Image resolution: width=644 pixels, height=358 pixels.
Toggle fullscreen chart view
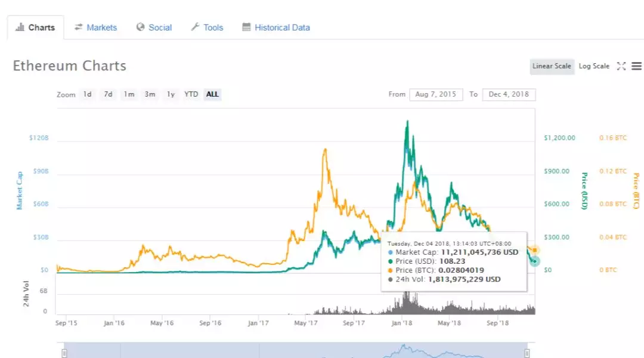(621, 66)
